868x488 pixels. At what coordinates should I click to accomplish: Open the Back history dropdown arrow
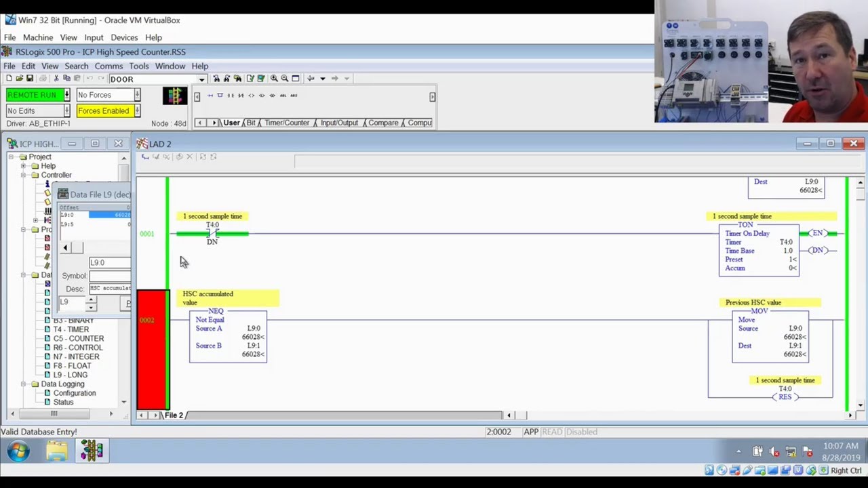click(x=323, y=79)
